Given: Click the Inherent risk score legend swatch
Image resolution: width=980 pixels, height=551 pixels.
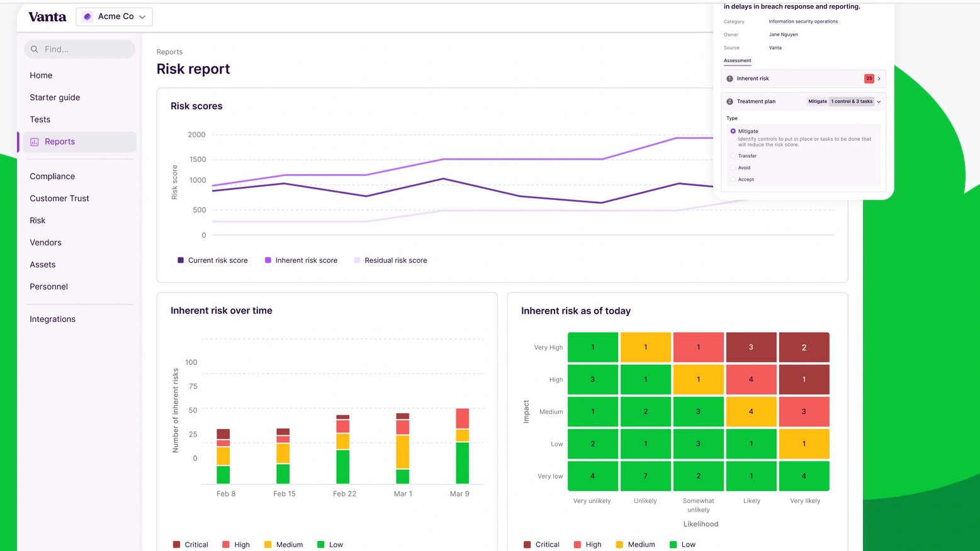Looking at the screenshot, I should 268,260.
